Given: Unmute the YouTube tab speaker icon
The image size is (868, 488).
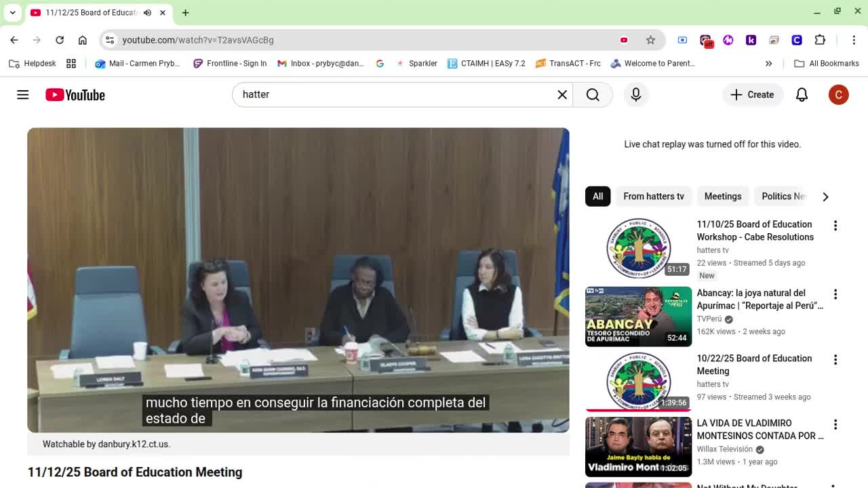Looking at the screenshot, I should coord(147,12).
